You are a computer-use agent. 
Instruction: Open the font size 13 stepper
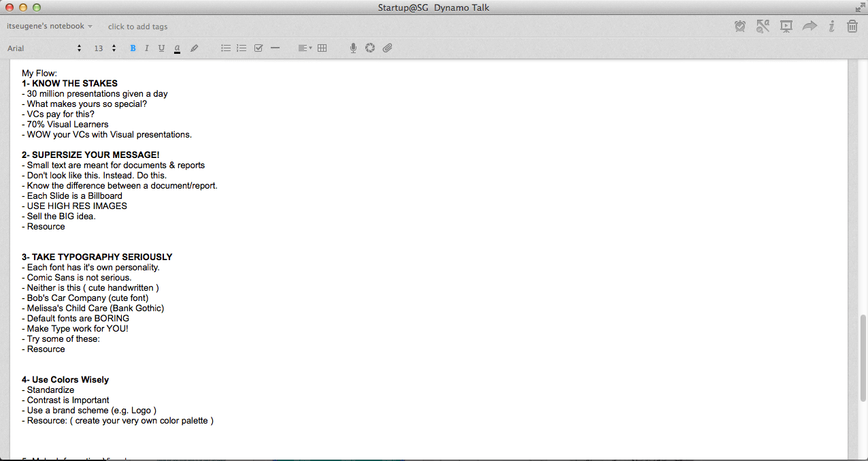pyautogui.click(x=105, y=48)
